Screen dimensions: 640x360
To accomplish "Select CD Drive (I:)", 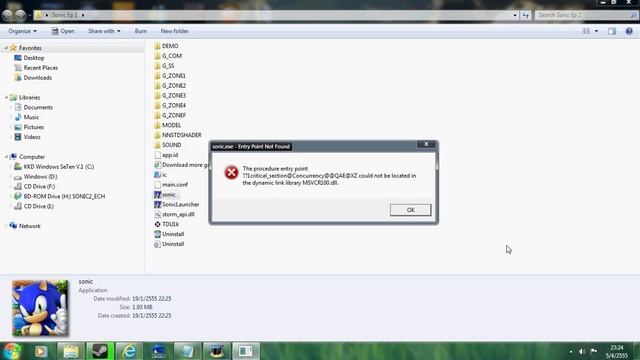I will (x=38, y=206).
